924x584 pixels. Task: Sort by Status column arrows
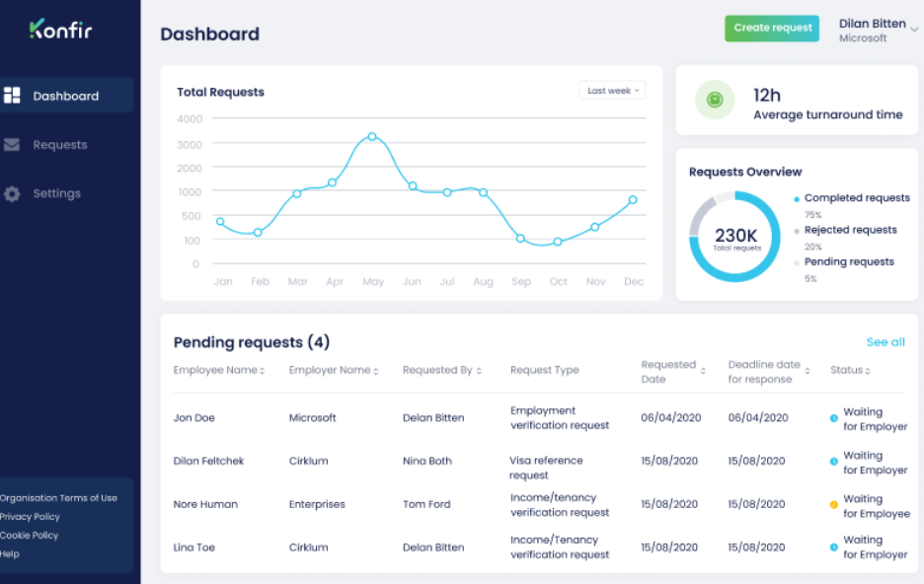[x=868, y=371]
